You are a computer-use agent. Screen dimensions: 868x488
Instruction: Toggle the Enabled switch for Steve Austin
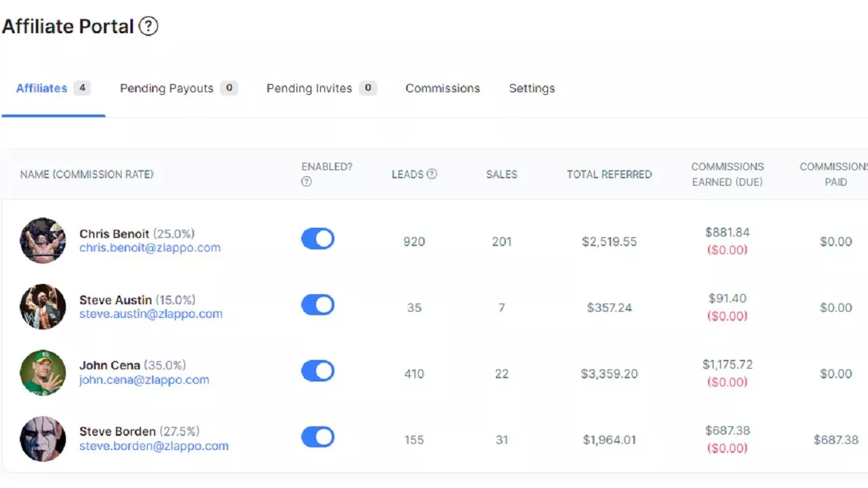pos(317,305)
